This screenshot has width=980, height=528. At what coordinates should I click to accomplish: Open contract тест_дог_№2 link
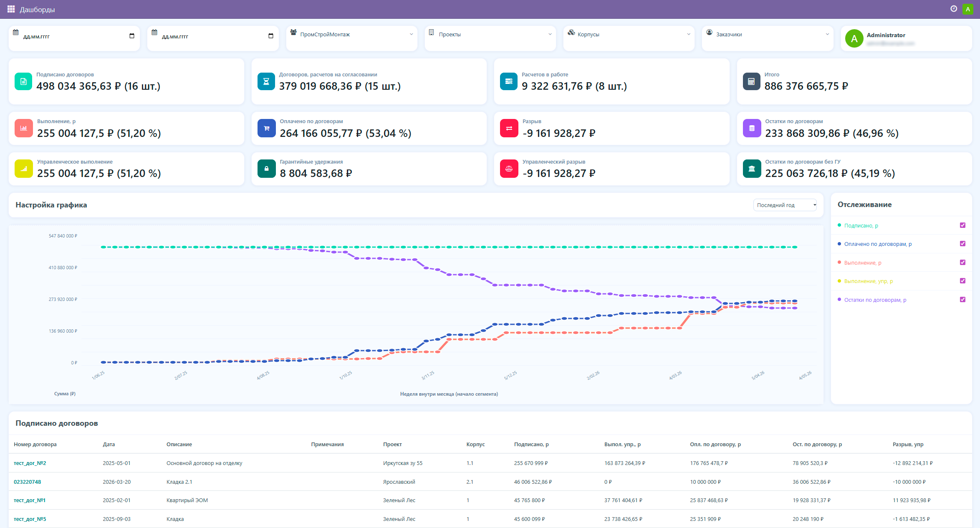tap(30, 463)
